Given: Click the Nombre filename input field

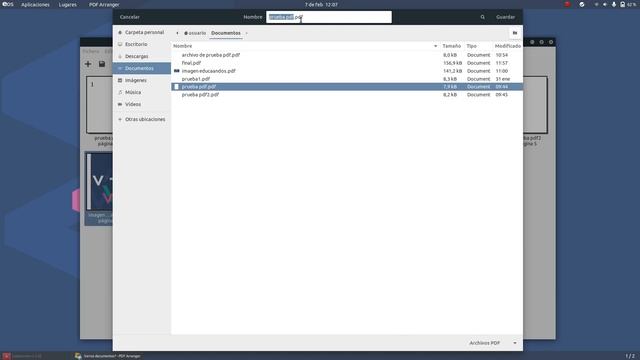Looking at the screenshot, I should pyautogui.click(x=329, y=17).
